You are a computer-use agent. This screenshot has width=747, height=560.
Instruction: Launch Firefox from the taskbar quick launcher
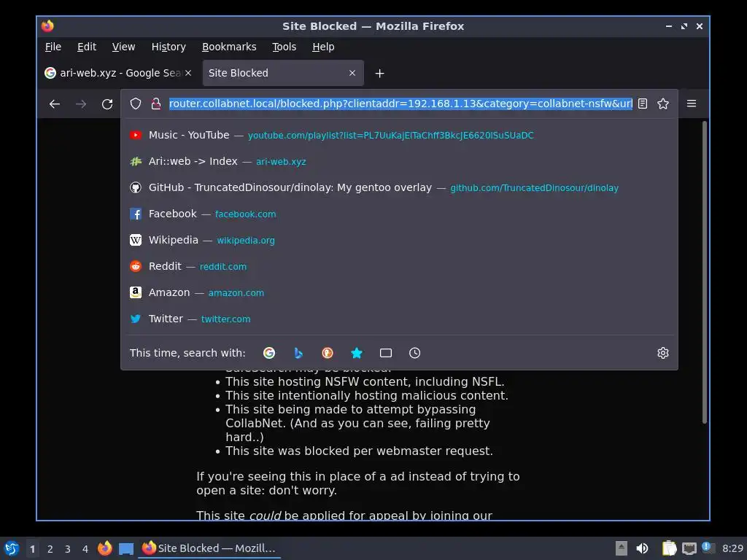[x=105, y=548]
